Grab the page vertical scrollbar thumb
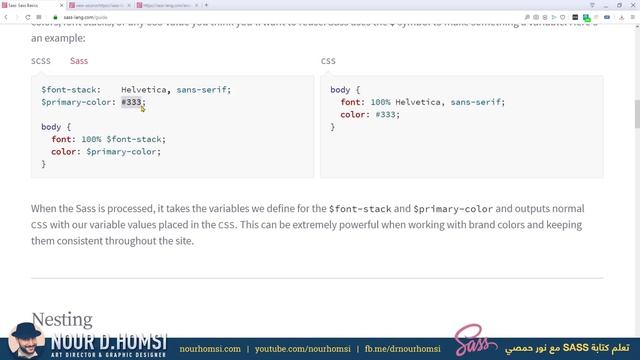The width and height of the screenshot is (640, 360). tap(637, 114)
